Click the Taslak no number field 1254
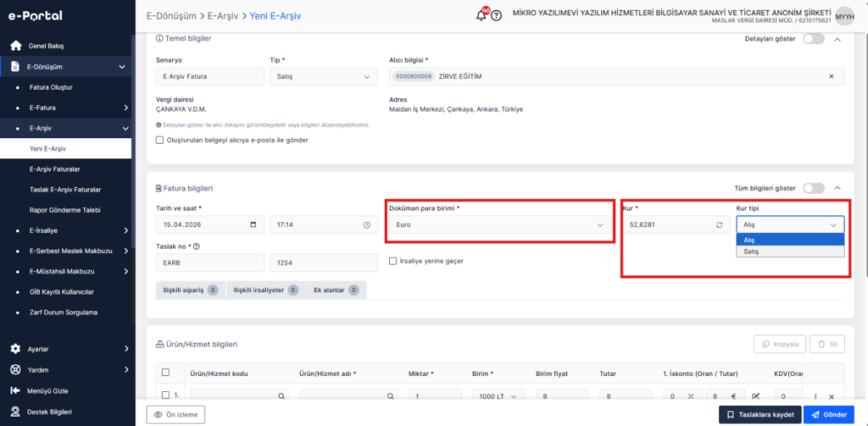Image resolution: width=868 pixels, height=426 pixels. [x=324, y=264]
